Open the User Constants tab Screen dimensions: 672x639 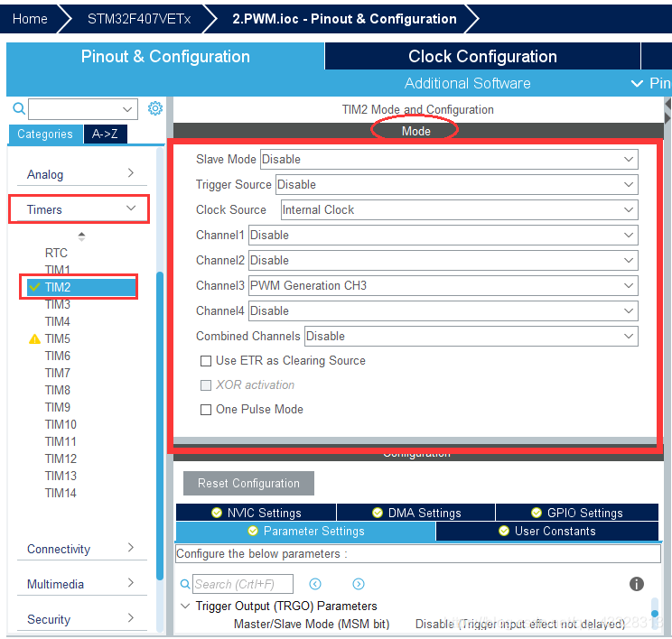pyautogui.click(x=547, y=531)
